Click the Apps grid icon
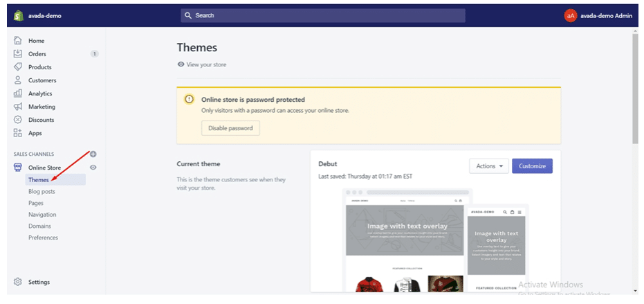Viewport: 644px width, 304px height. pos(18,133)
